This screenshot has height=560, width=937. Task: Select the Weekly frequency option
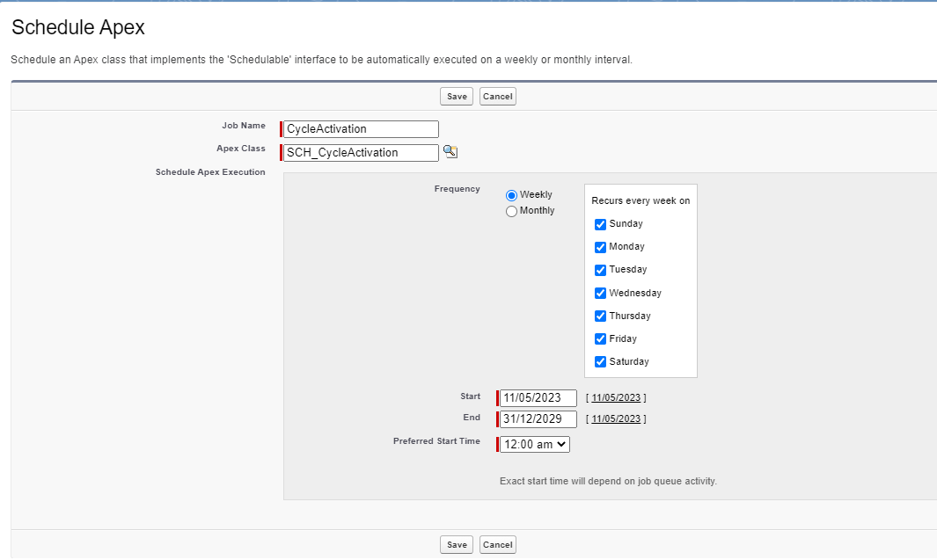pos(511,195)
